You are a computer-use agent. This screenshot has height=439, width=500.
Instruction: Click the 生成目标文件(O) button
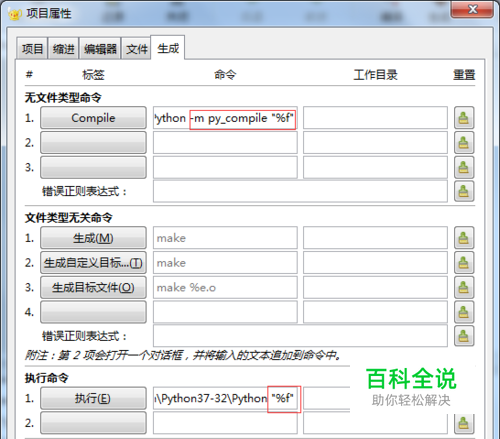(93, 287)
